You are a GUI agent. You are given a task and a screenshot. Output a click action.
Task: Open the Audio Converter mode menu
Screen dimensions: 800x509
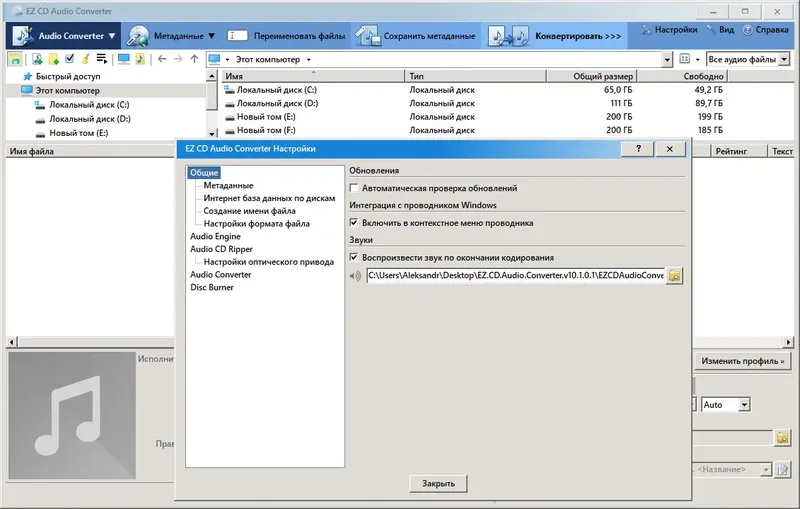point(64,36)
